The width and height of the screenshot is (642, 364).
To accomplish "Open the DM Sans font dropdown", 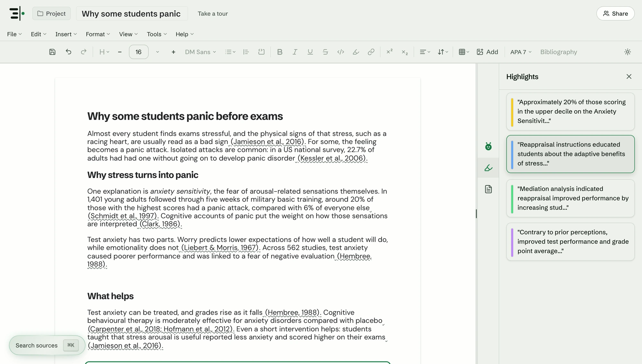I will [200, 52].
